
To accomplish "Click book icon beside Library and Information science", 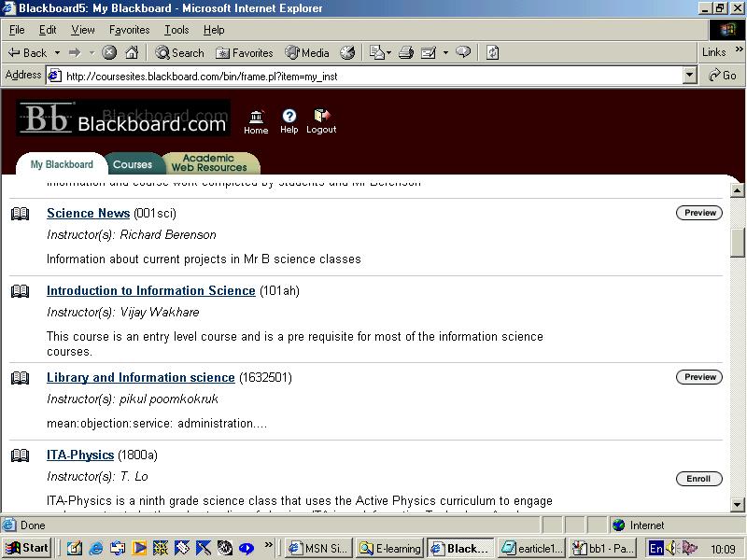I will click(x=20, y=378).
